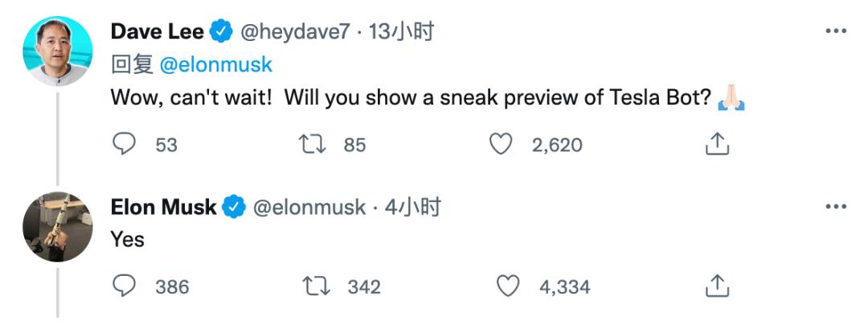Open Dave Lee's profile picture

[x=58, y=51]
